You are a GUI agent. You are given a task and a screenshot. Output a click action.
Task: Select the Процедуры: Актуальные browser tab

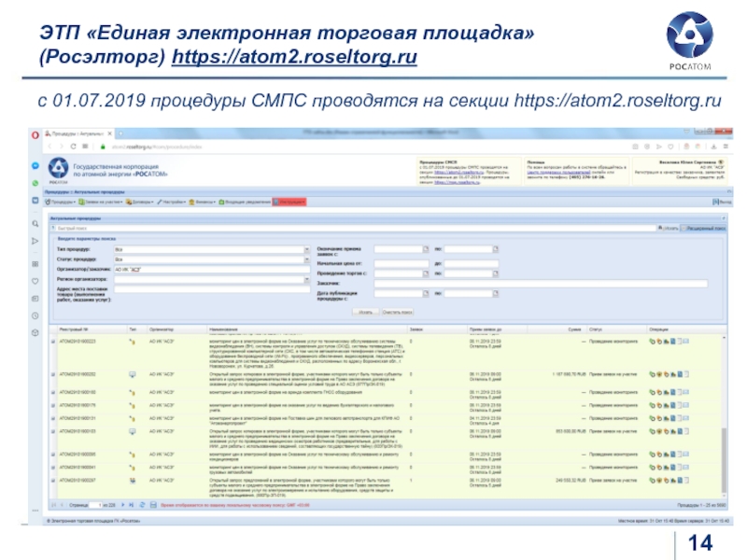pyautogui.click(x=78, y=133)
